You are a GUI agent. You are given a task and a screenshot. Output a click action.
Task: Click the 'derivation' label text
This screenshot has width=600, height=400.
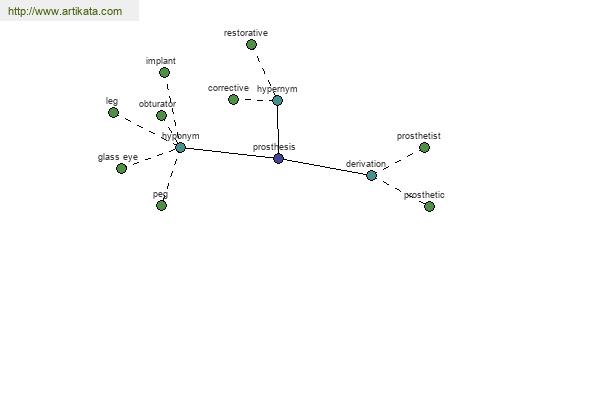point(366,164)
